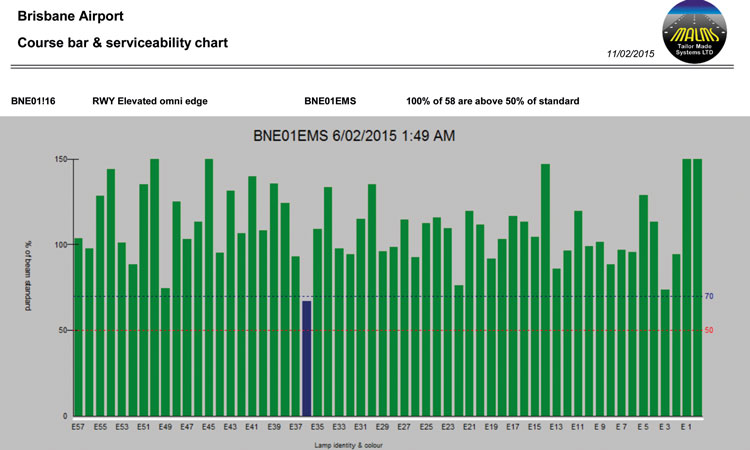Click the green bar above the E3 label
Image resolution: width=750 pixels, height=450 pixels.
click(x=665, y=352)
